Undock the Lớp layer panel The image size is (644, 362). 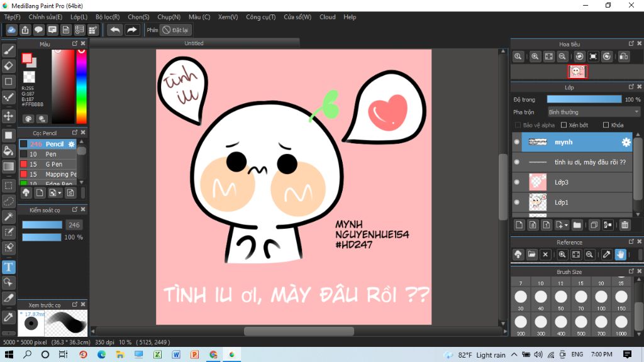click(x=631, y=87)
